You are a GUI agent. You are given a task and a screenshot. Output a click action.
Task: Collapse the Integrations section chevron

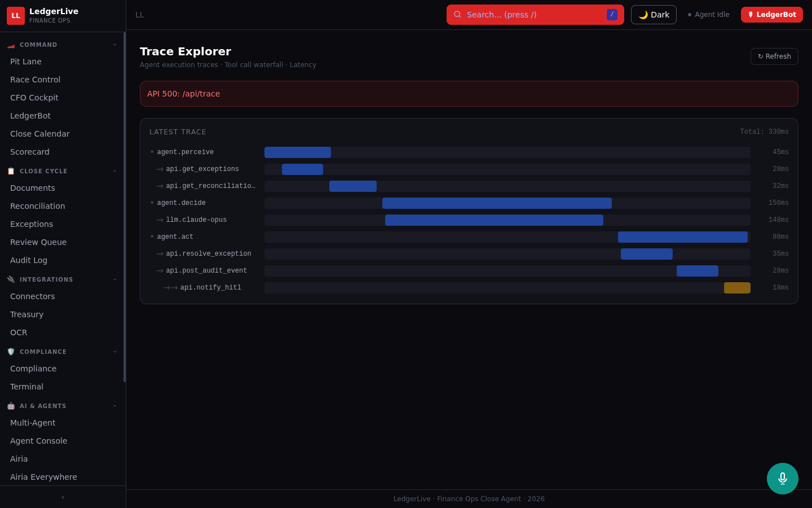pos(115,279)
